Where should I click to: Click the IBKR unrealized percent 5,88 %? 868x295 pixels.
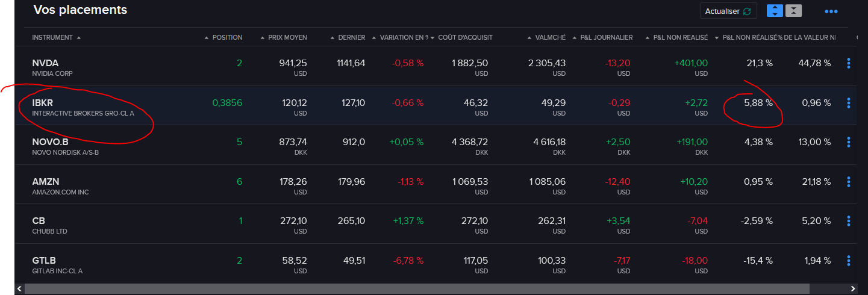pos(758,103)
